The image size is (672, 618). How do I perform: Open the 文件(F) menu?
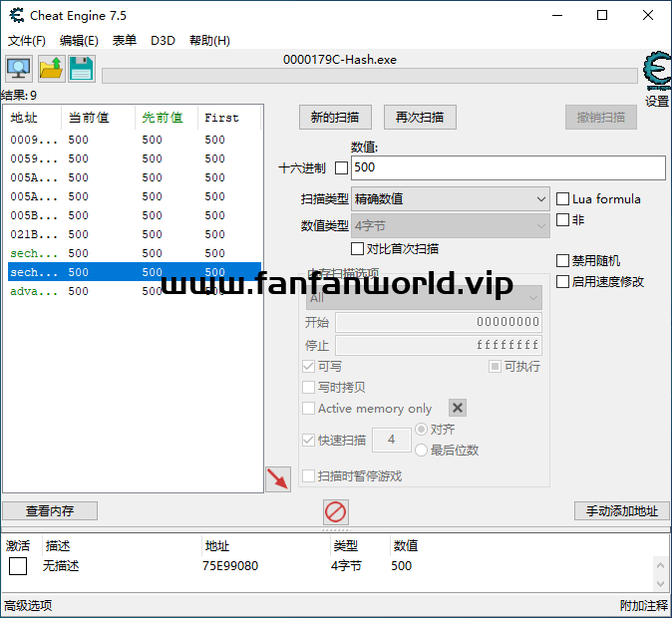[x=27, y=41]
